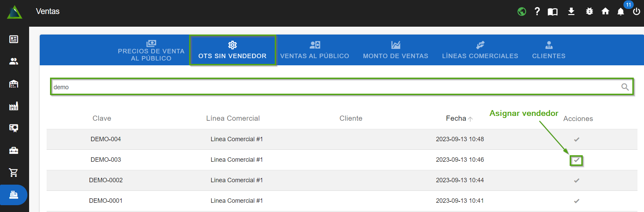Open the shopping cart sidebar icon

pos(14,173)
